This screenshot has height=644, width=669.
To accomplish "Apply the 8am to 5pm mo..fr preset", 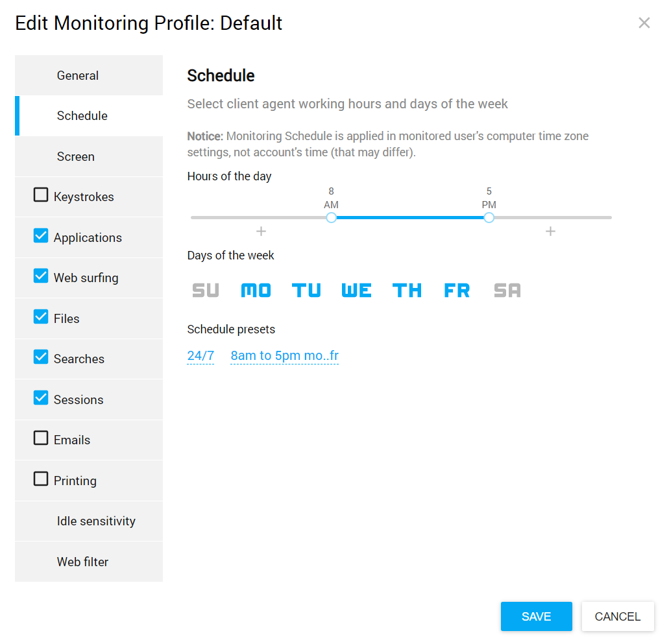I will coord(284,356).
